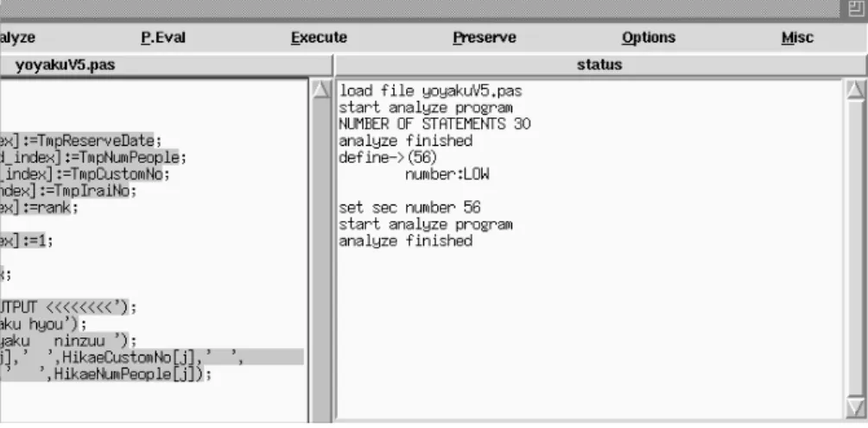This screenshot has width=868, height=428.
Task: Click the TmpNumPeople assignment line
Action: tap(93, 158)
